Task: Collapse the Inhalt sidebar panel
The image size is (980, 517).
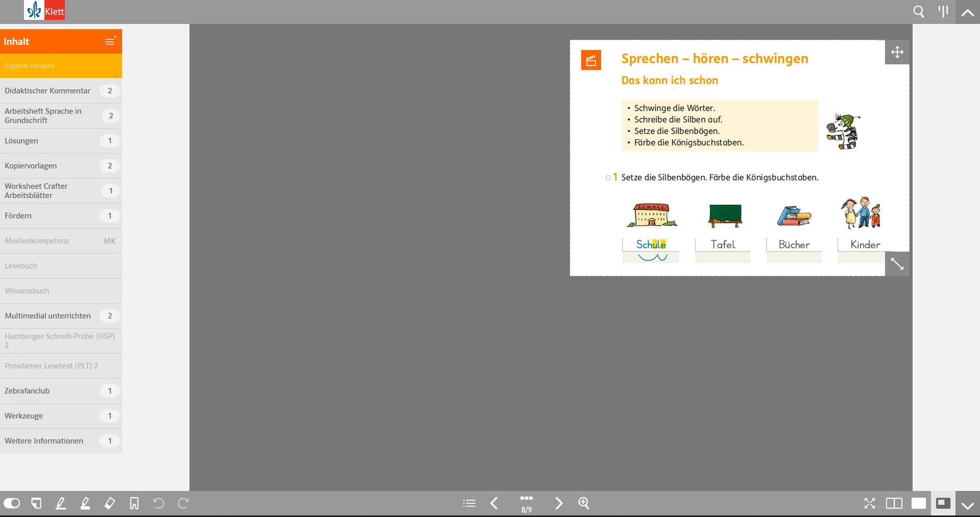Action: pos(110,41)
